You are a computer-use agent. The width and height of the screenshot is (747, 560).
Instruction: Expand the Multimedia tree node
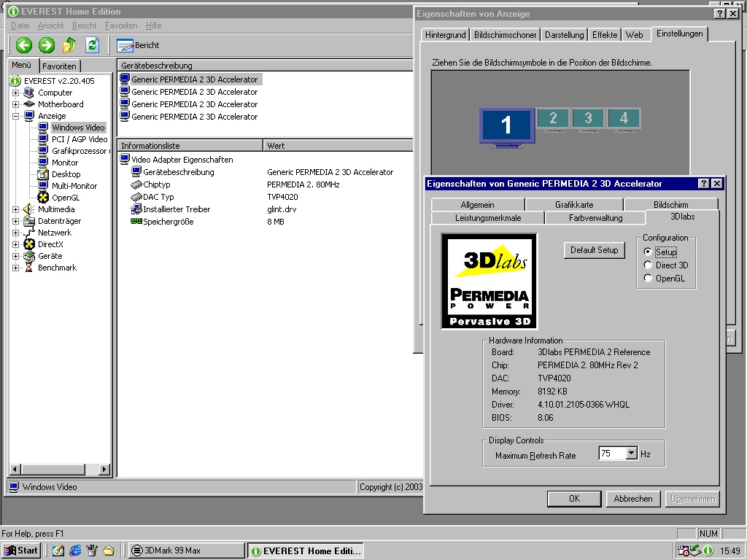coord(16,209)
